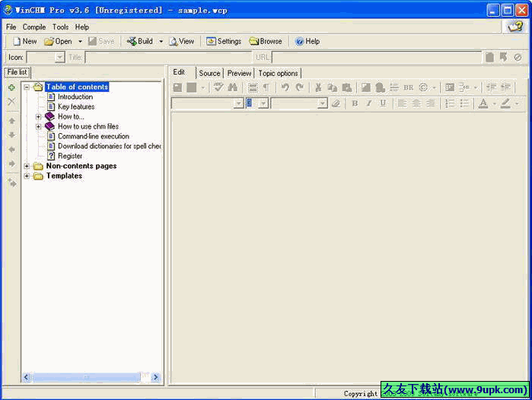Image resolution: width=532 pixels, height=400 pixels.
Task: Click the undo icon in editor toolbar
Action: coord(285,87)
